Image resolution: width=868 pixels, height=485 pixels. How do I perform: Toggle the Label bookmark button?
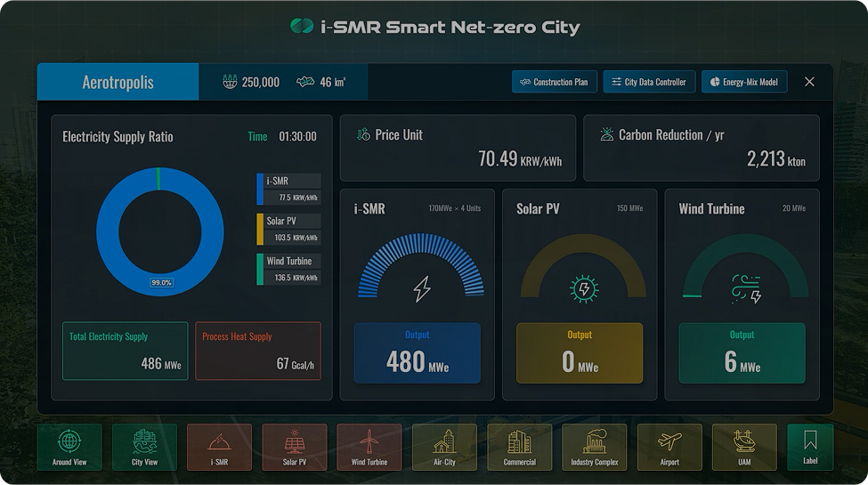810,447
